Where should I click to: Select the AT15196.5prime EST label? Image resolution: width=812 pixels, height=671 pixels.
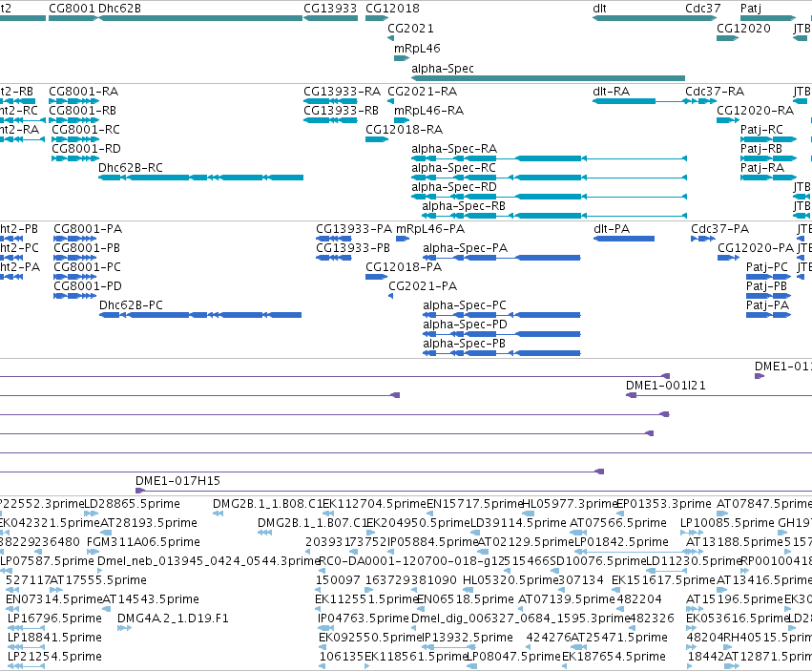click(x=735, y=599)
